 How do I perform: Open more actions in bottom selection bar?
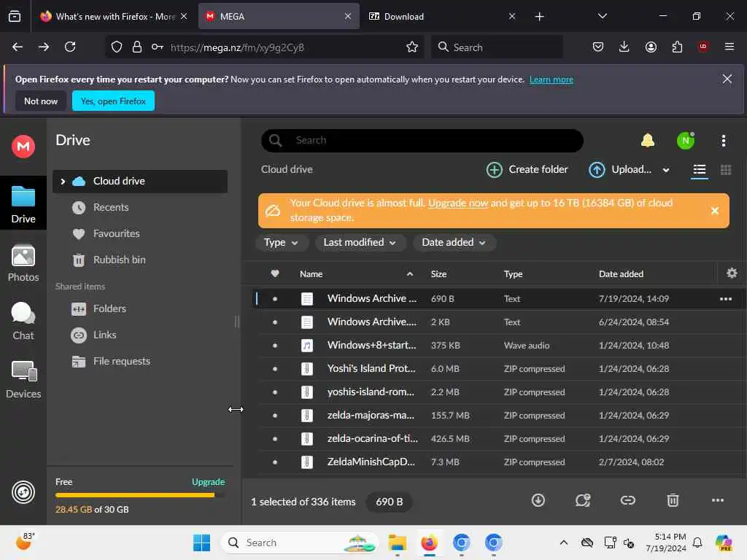718,500
